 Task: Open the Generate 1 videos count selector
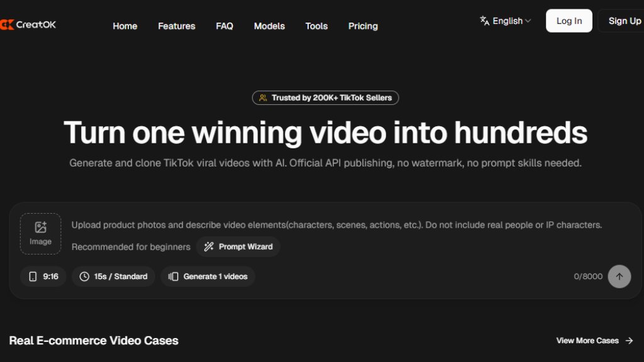pos(208,277)
